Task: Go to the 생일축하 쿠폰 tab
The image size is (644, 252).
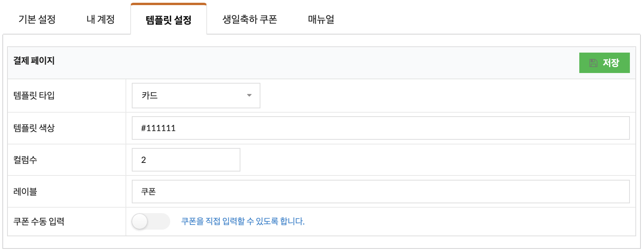Action: coord(250,19)
